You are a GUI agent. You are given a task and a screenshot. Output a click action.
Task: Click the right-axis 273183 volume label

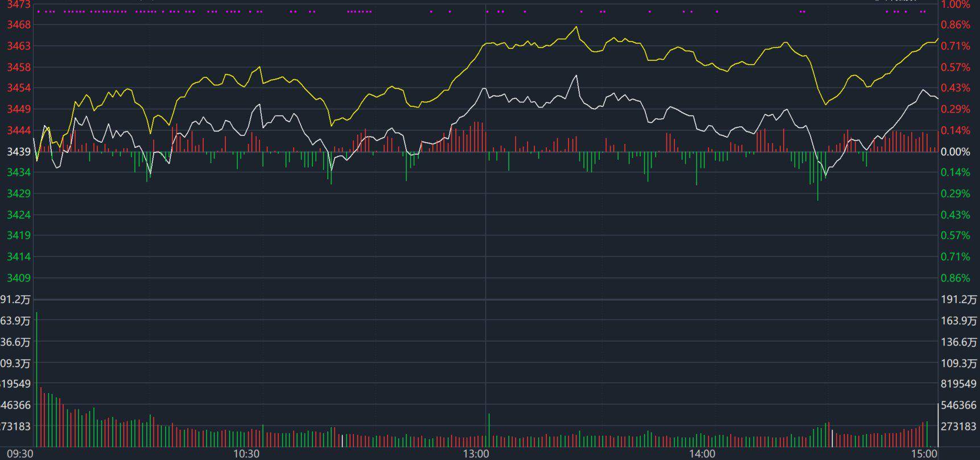pos(959,426)
